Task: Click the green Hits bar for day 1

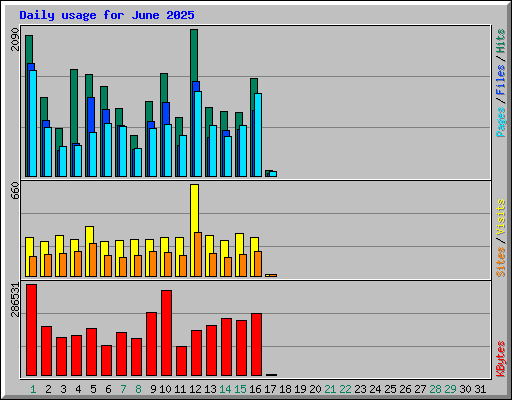Action: point(29,49)
